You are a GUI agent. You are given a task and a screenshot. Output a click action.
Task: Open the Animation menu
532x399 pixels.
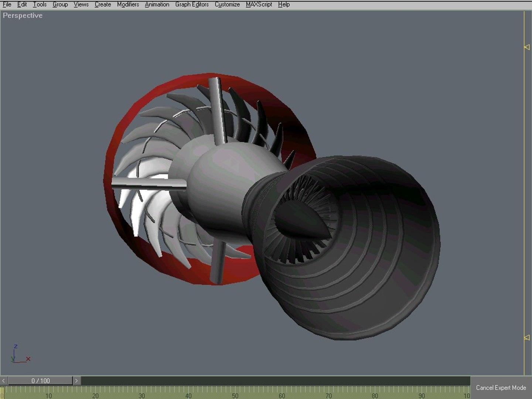click(x=157, y=4)
